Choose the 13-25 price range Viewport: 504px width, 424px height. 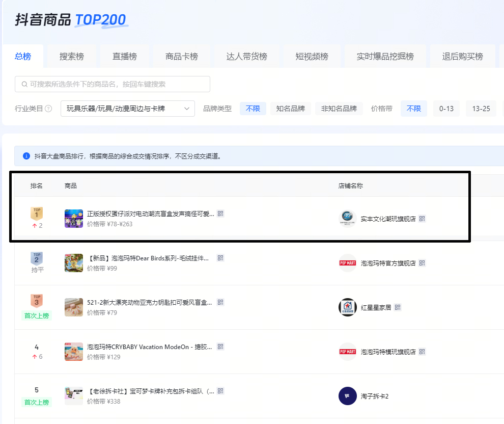point(481,109)
